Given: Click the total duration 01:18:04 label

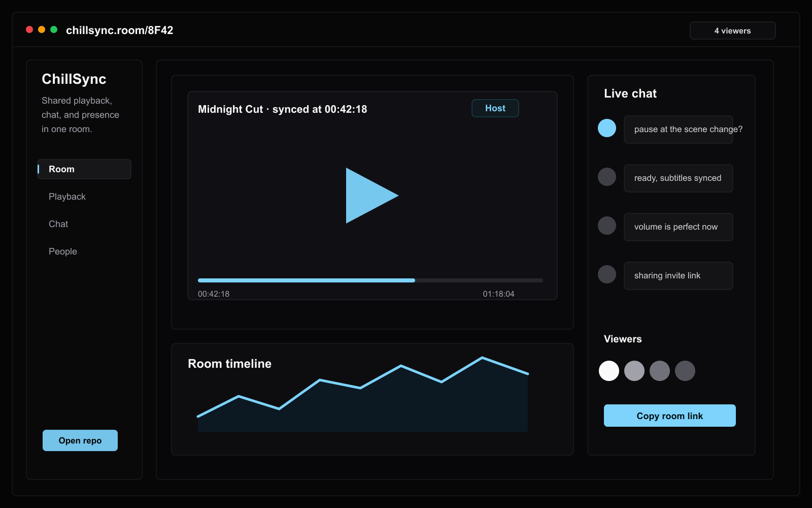Looking at the screenshot, I should pos(498,294).
